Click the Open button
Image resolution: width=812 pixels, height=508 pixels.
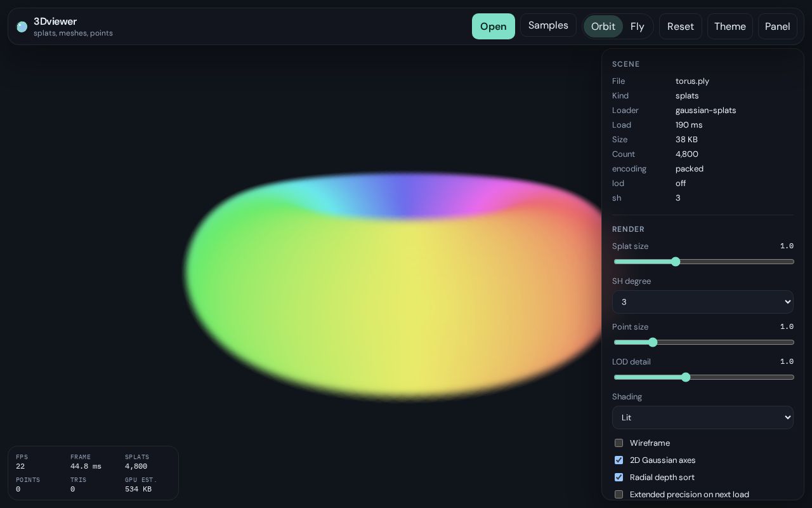tap(494, 27)
